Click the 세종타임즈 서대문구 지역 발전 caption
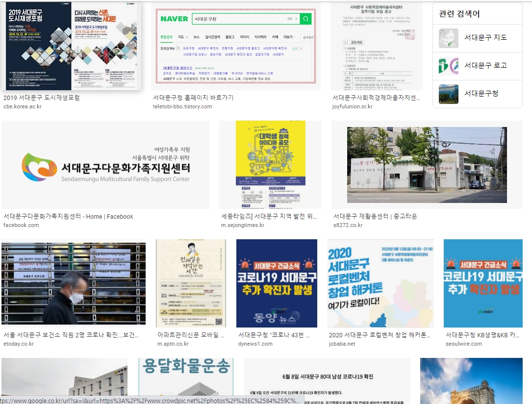 pos(269,216)
